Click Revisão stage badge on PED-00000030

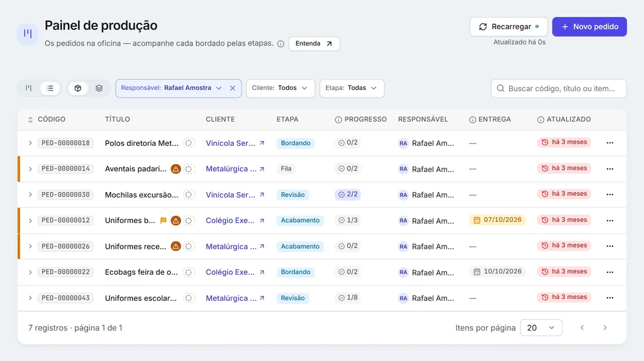tap(293, 194)
